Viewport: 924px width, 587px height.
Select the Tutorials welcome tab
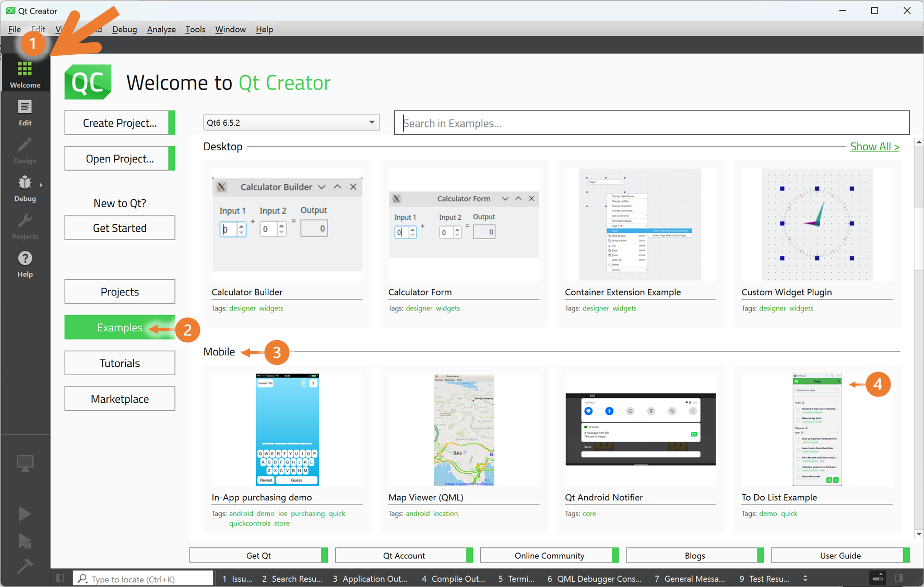coord(120,363)
